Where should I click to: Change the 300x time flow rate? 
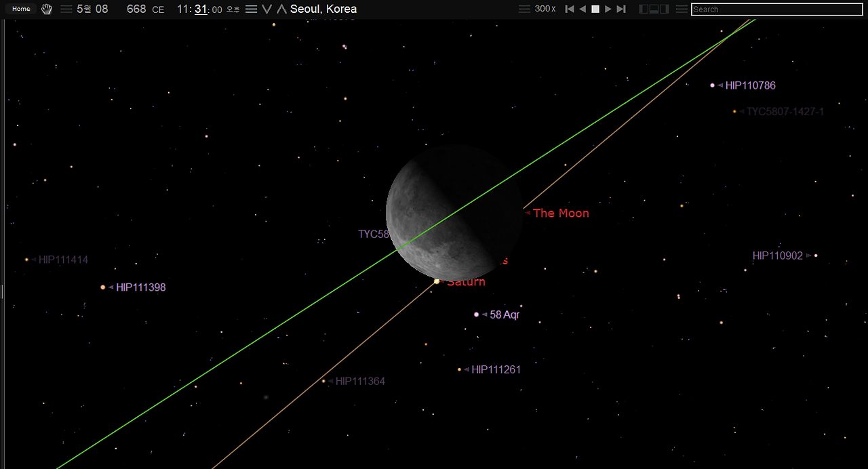545,9
